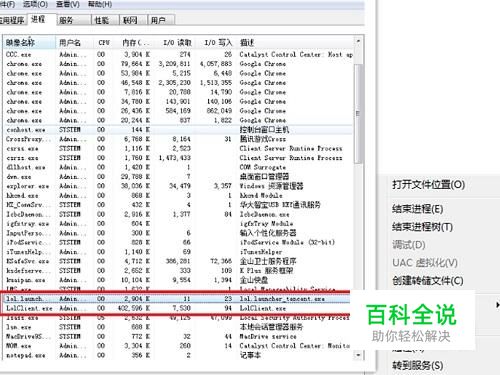Select chrome.exe using 79,664 K memory
This screenshot has height=375, width=500.
[178, 64]
